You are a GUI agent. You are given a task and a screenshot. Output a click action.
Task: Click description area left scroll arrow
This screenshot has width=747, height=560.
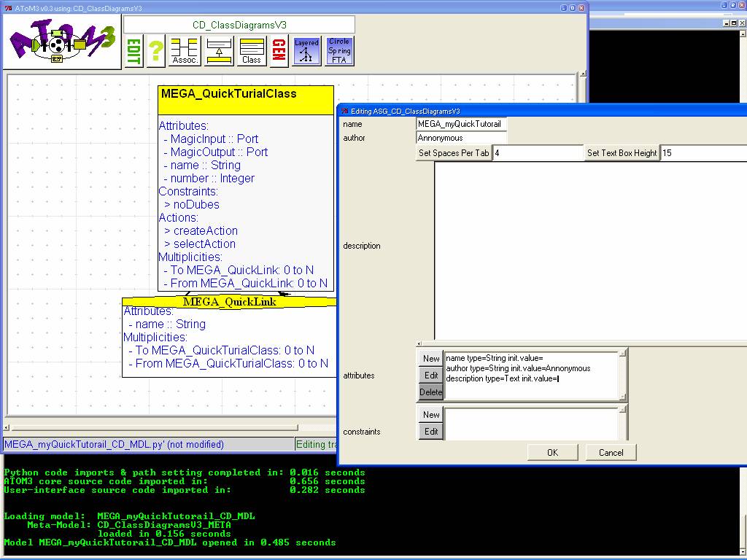tap(419, 343)
